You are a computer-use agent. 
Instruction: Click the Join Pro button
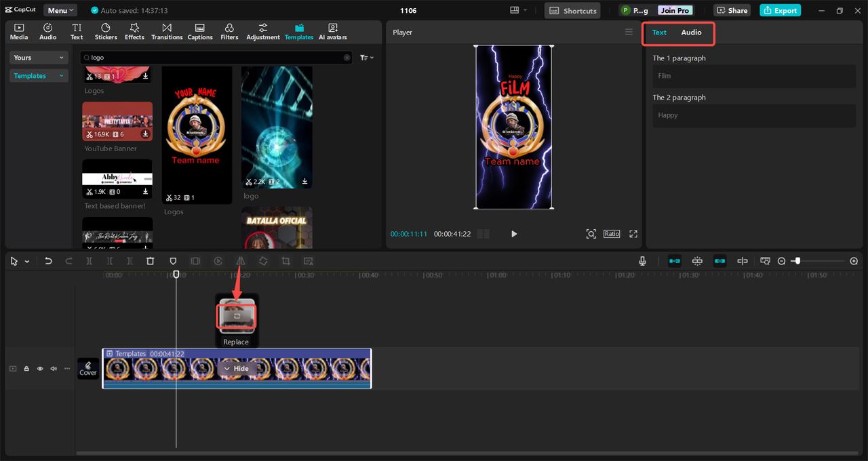(675, 10)
